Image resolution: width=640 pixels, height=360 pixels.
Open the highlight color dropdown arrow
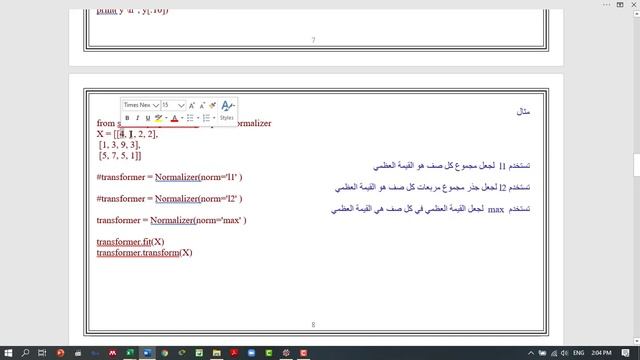pos(166,118)
